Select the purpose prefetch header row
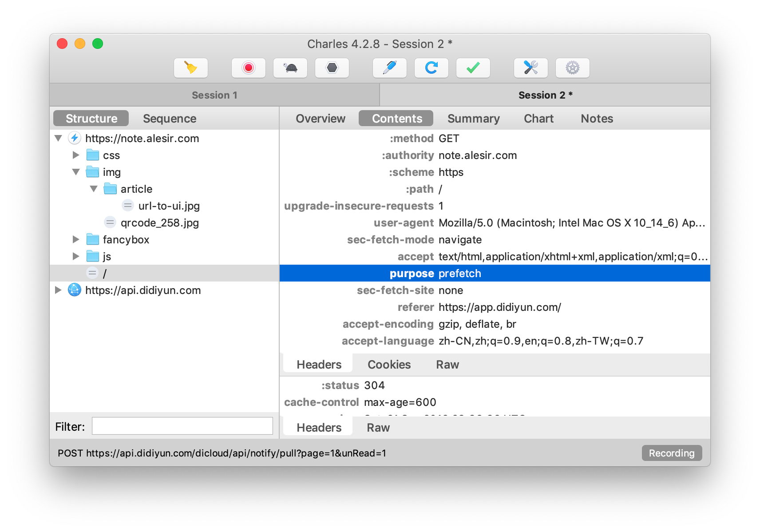 [495, 273]
